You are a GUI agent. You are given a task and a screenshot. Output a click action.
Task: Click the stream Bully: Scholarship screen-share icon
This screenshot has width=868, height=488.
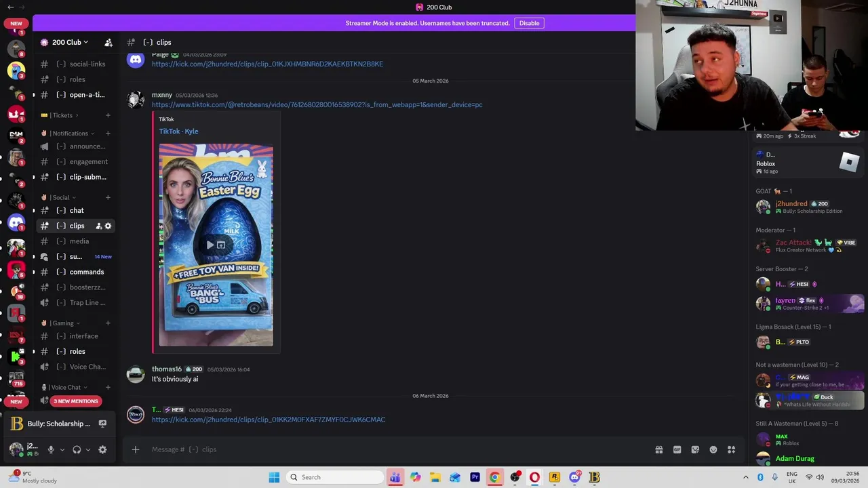(102, 424)
